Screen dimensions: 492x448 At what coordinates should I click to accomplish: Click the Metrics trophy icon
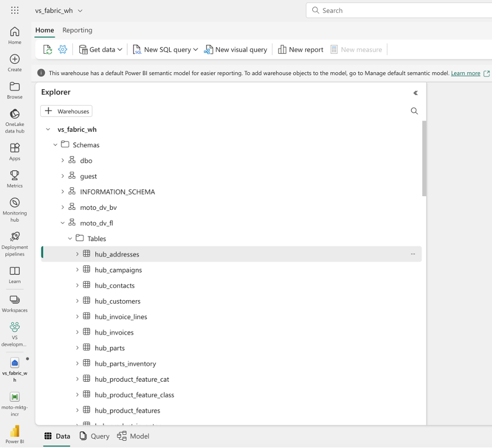(x=15, y=176)
